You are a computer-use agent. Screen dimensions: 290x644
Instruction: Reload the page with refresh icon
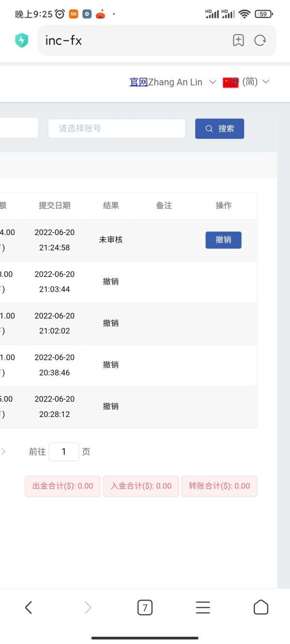click(260, 41)
